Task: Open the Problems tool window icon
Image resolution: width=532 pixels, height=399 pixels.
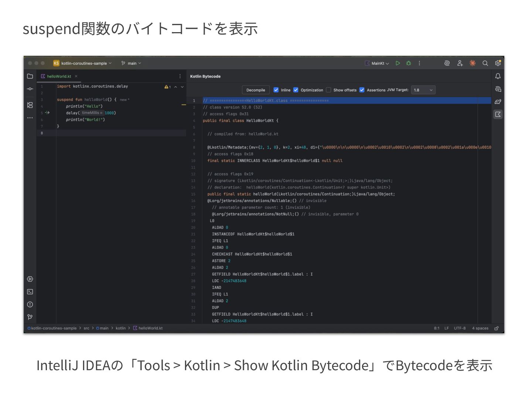Action: (x=30, y=304)
